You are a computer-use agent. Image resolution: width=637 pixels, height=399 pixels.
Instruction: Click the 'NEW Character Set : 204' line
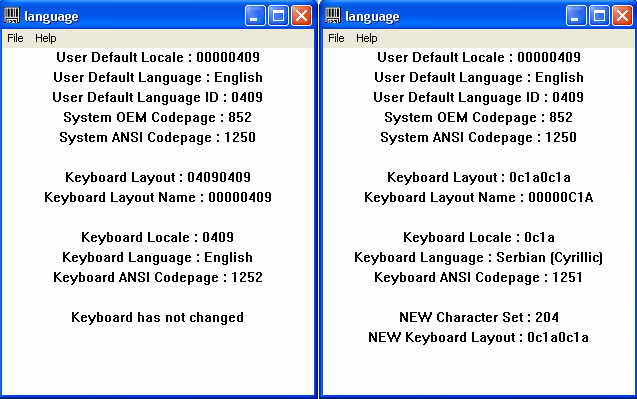[x=479, y=317]
